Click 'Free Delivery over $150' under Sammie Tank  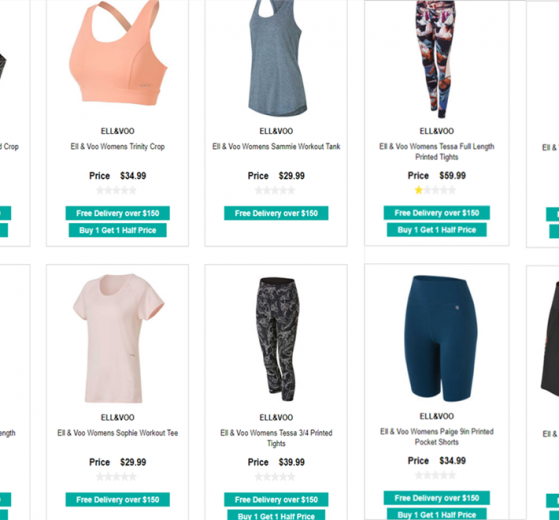(x=276, y=213)
